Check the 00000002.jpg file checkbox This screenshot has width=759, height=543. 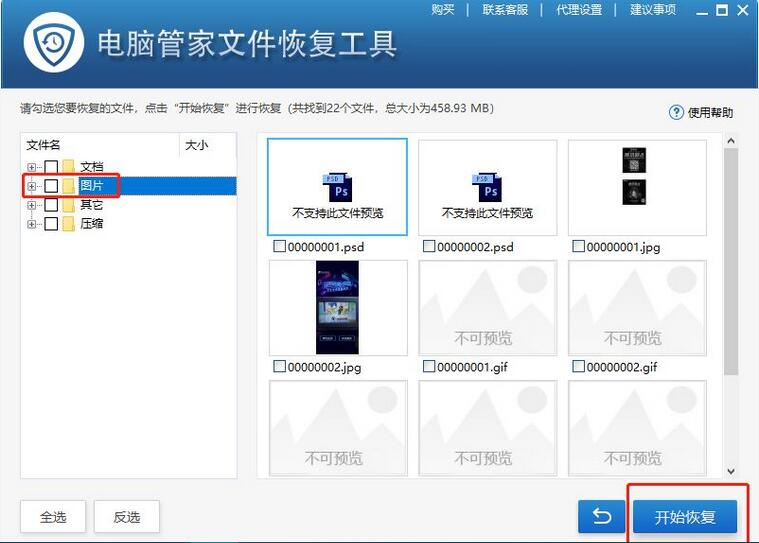coord(279,366)
